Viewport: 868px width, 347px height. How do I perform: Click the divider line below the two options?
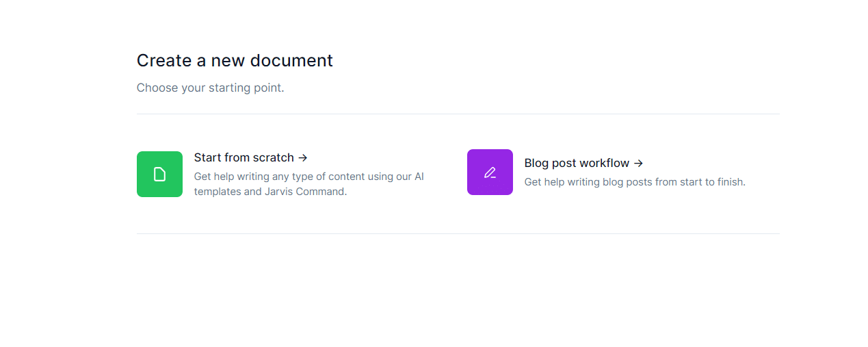458,233
